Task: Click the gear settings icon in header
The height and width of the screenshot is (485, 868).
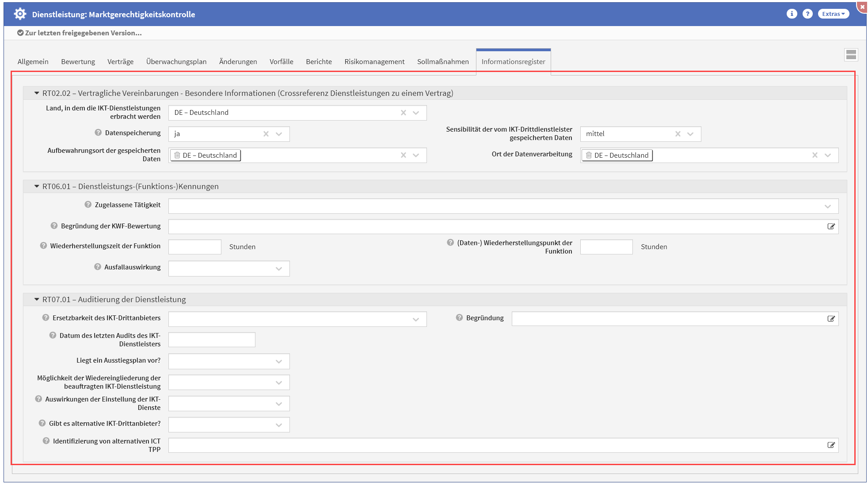Action: pyautogui.click(x=20, y=14)
